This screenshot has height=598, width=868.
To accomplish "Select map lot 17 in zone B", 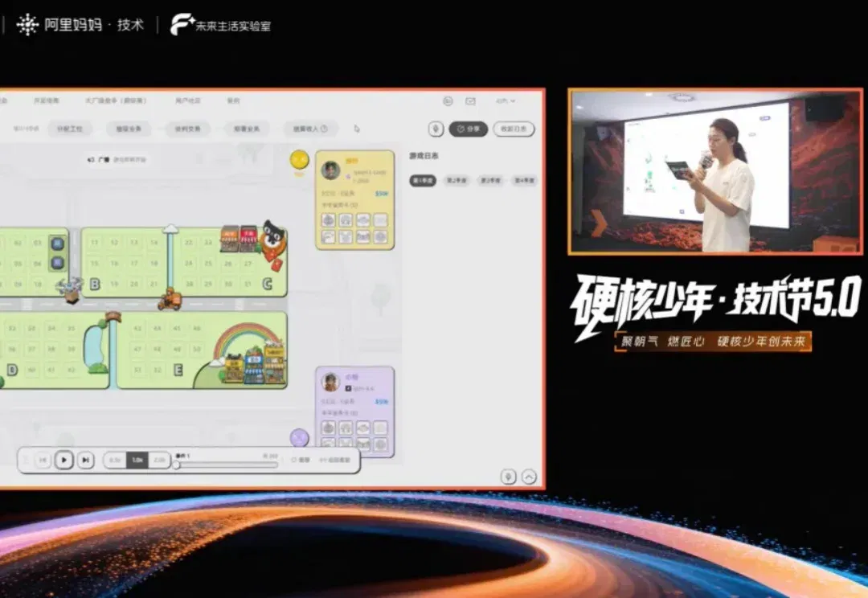I will click(134, 263).
